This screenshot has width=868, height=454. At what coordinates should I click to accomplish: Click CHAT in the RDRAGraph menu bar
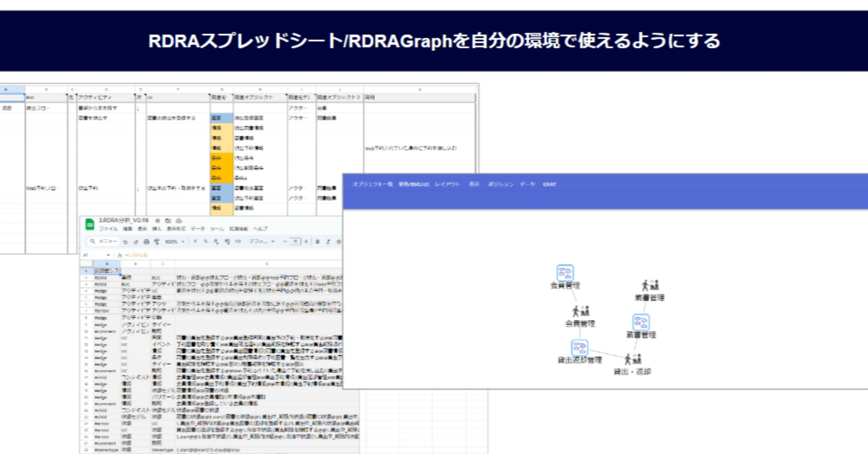point(548,184)
